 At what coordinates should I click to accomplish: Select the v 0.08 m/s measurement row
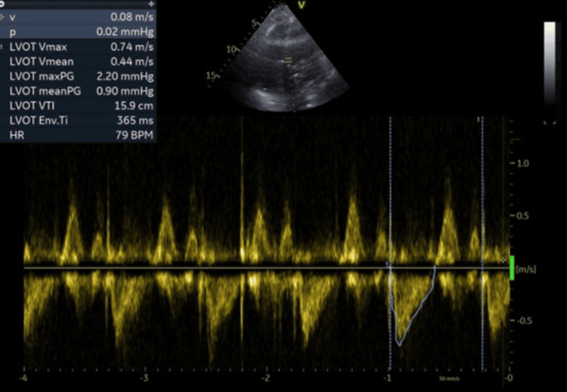click(x=78, y=17)
